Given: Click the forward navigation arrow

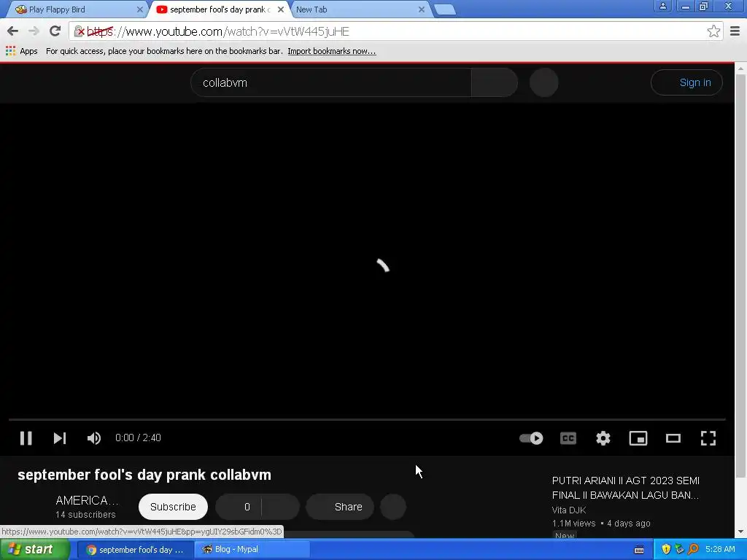Looking at the screenshot, I should [34, 31].
